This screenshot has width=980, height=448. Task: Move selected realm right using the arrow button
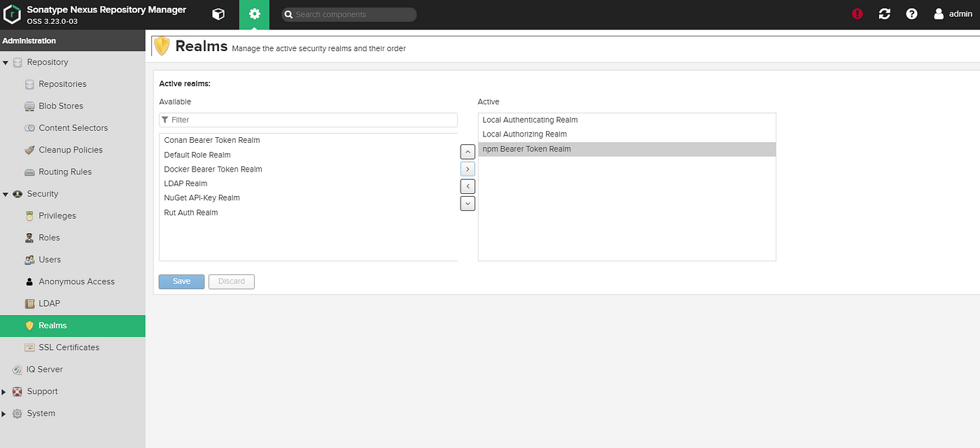[467, 169]
